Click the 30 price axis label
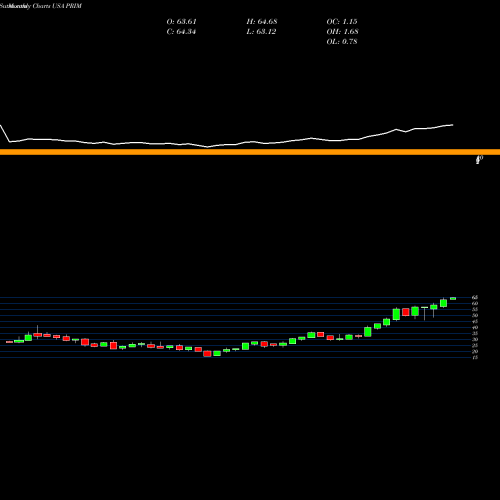The width and height of the screenshot is (500, 500). pos(475,339)
